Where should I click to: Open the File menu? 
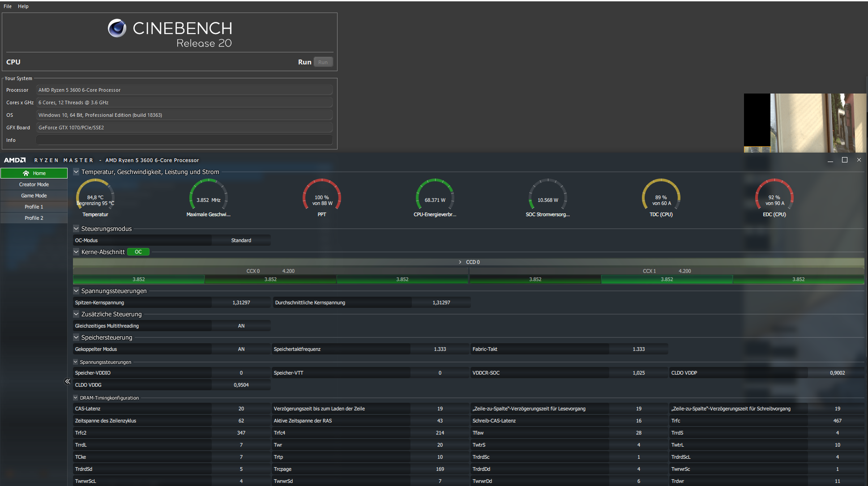[x=8, y=6]
